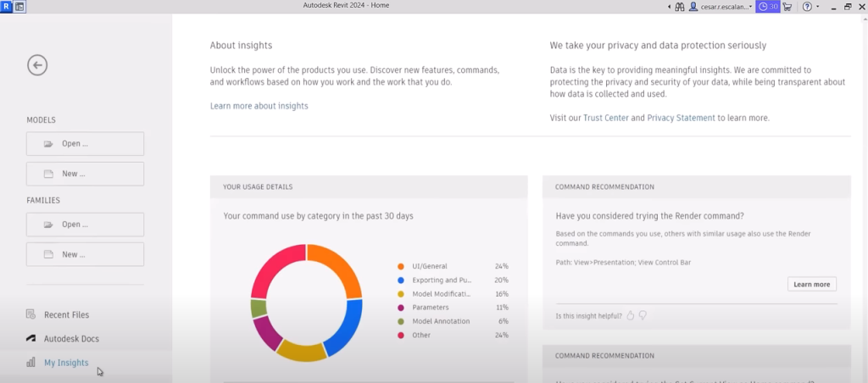This screenshot has height=383, width=868.
Task: Click the Parameters legend label
Action: coord(430,308)
